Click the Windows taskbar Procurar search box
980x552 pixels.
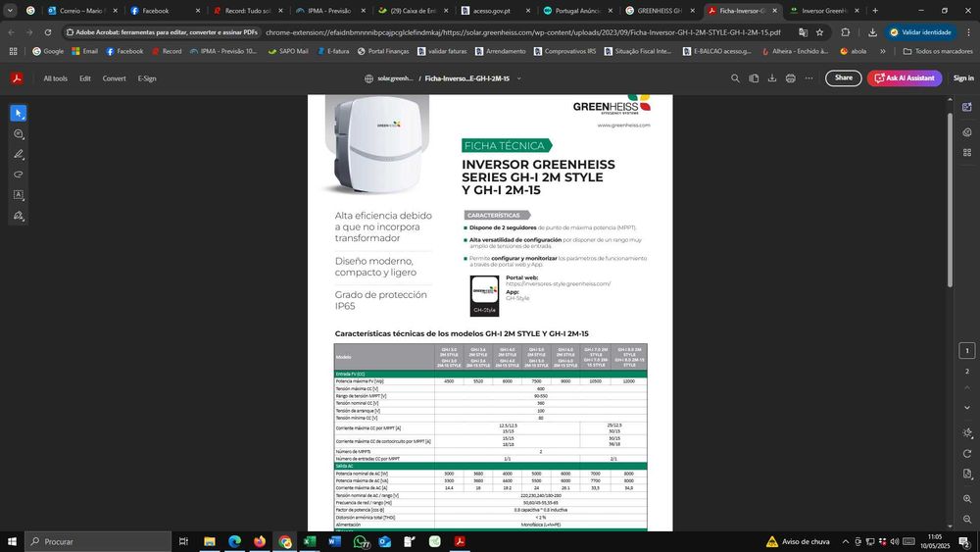point(98,541)
